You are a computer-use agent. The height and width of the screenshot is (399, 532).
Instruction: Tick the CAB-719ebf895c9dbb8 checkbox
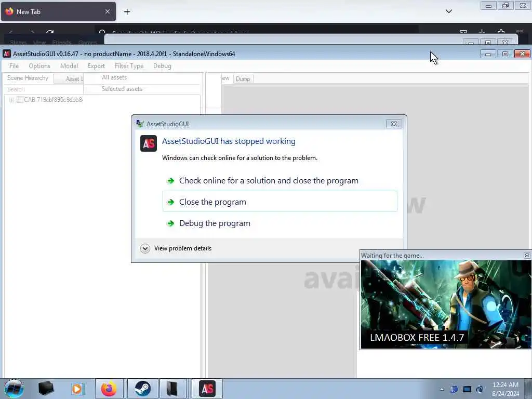(x=20, y=99)
